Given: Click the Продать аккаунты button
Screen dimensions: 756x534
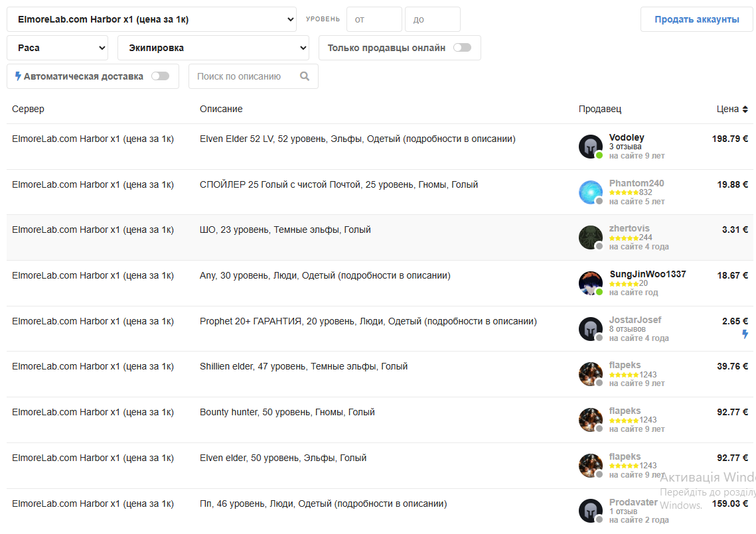Looking at the screenshot, I should [696, 19].
